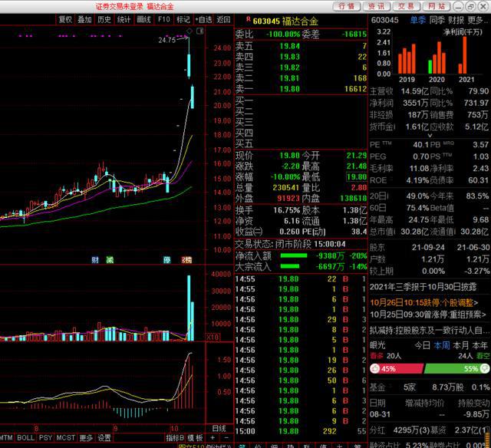Click the diamond marker icon above the chart
This screenshot has height=448, width=491.
pos(189,31)
